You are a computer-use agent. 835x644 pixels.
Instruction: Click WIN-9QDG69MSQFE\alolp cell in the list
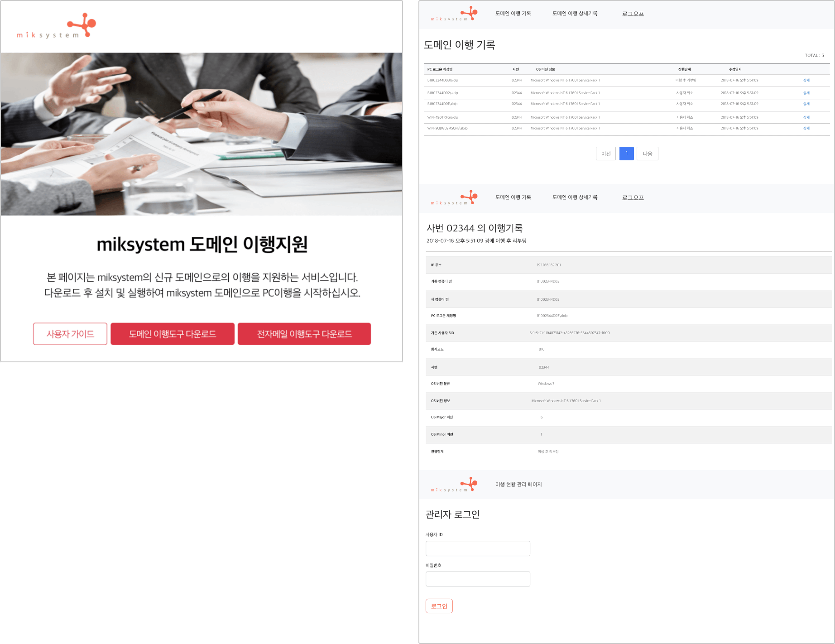tap(447, 129)
